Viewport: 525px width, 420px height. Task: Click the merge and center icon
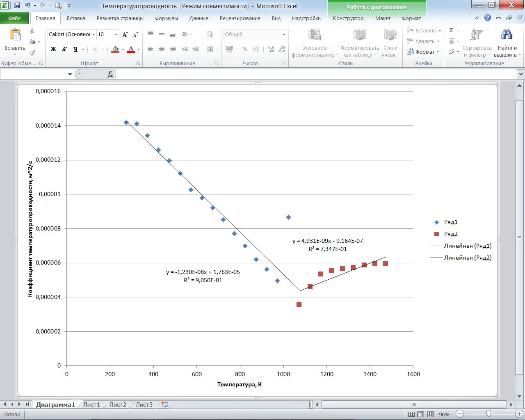pos(210,49)
